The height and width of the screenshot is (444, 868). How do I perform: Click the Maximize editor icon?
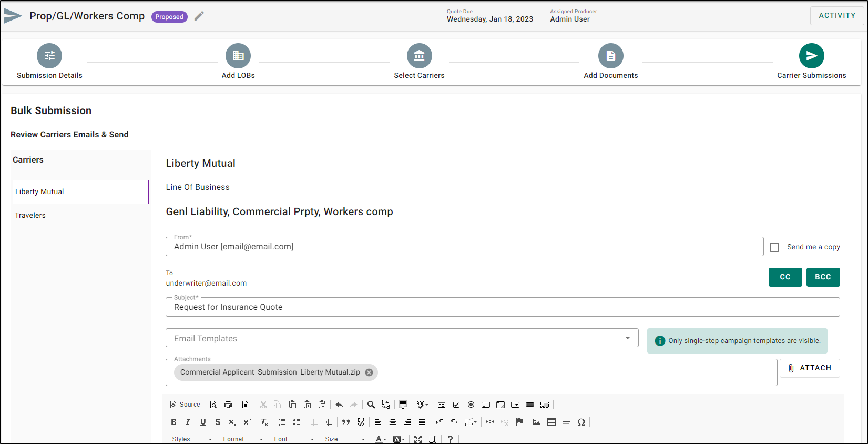click(x=418, y=439)
